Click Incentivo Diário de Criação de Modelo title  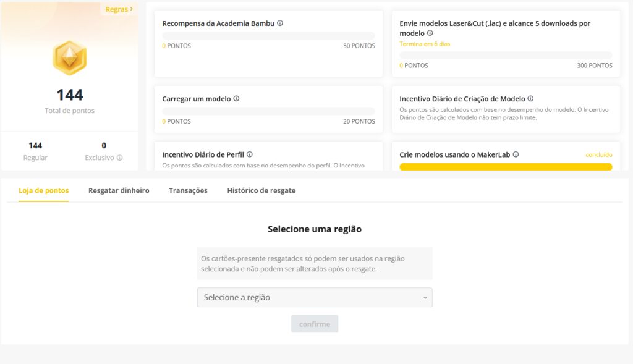click(x=462, y=99)
